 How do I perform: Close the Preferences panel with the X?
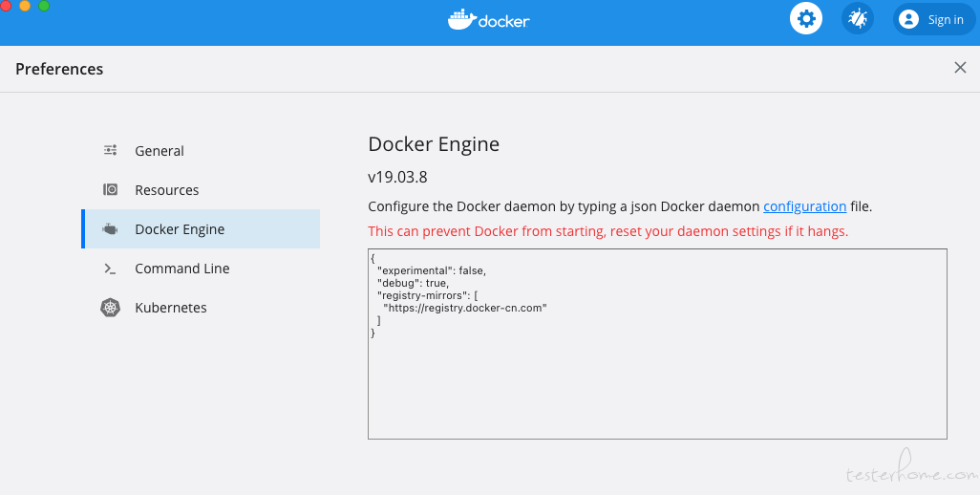click(x=961, y=68)
